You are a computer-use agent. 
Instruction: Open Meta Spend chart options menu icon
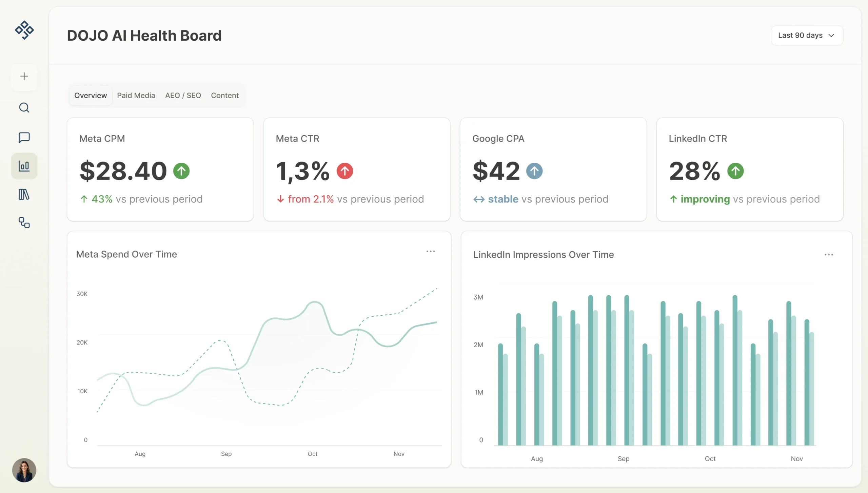tap(431, 251)
